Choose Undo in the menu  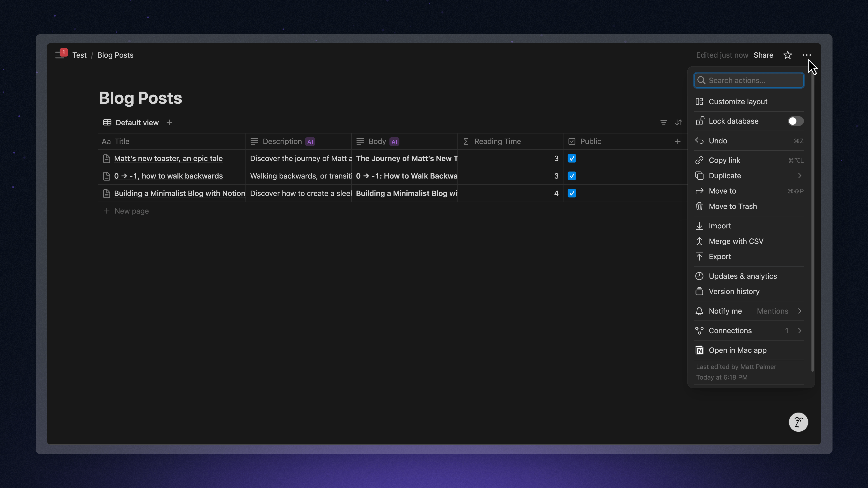749,141
